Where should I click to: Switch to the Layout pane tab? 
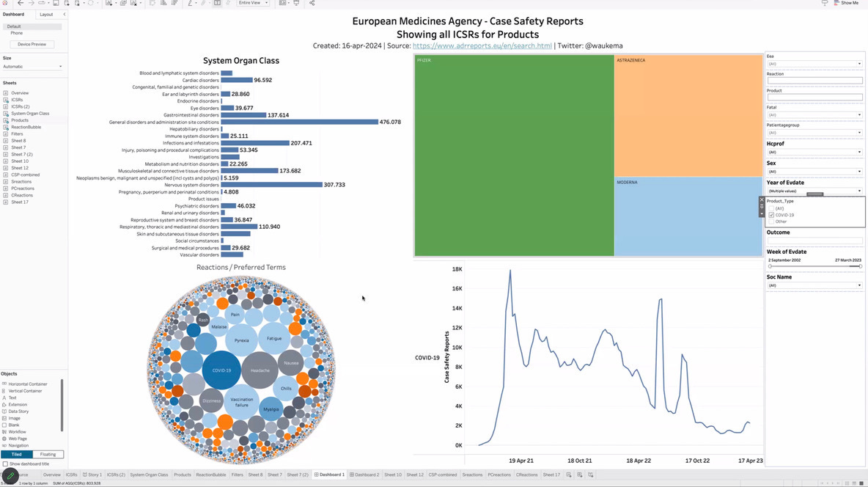(x=46, y=15)
